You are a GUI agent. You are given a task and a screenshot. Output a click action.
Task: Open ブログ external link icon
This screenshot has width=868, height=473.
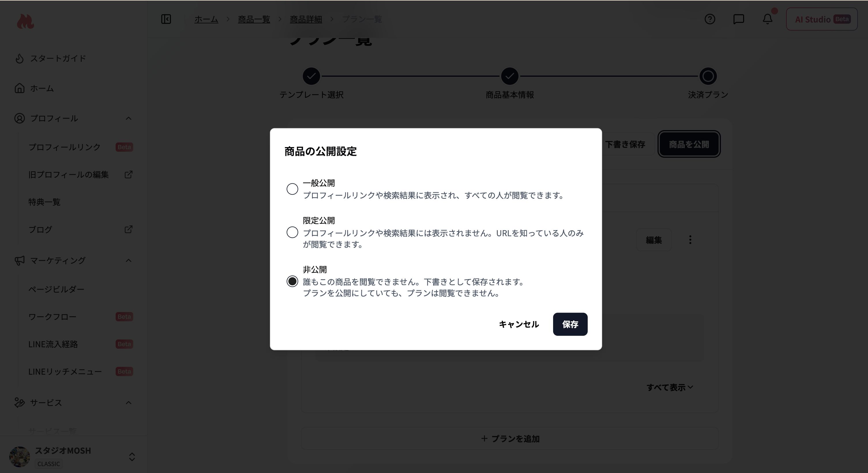[128, 229]
